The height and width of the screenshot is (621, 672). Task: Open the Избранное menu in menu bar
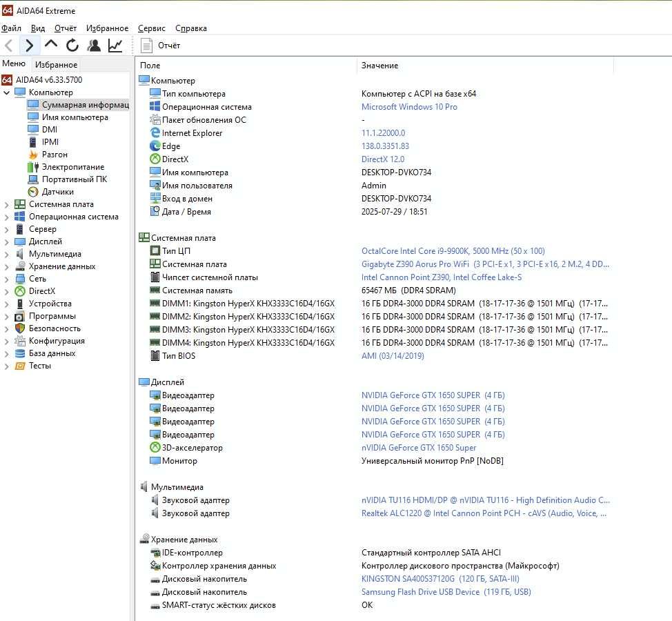click(107, 28)
